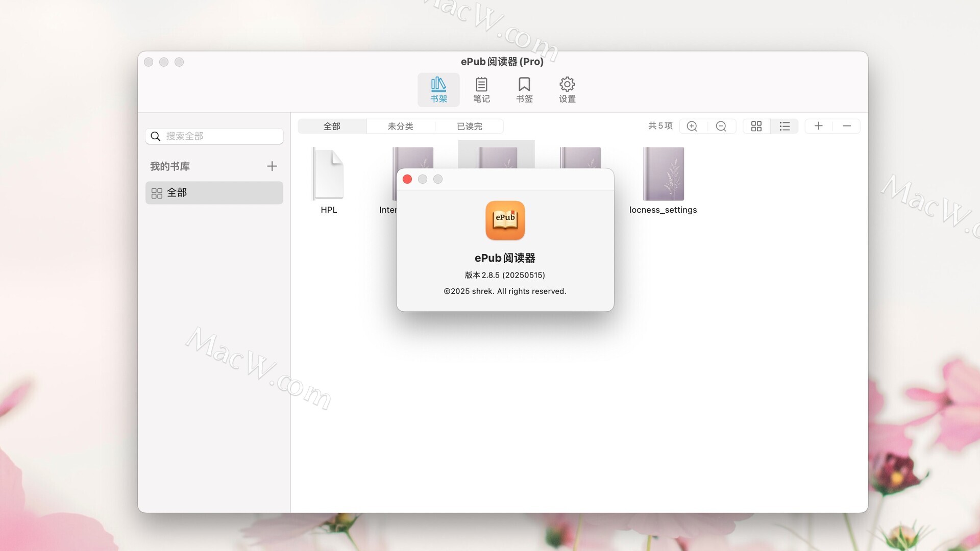
Task: Click the search magnifier icon
Action: click(x=156, y=136)
